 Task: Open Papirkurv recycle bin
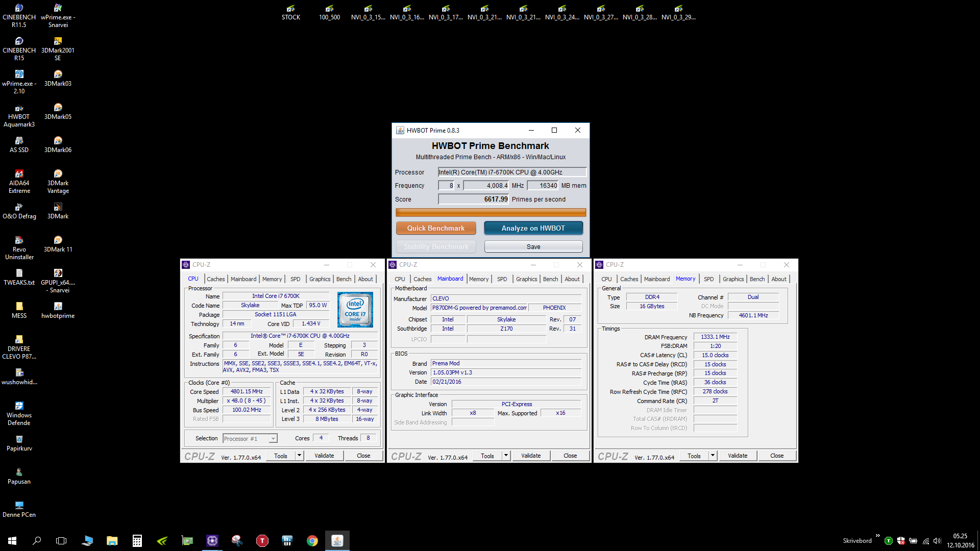pos(19,443)
